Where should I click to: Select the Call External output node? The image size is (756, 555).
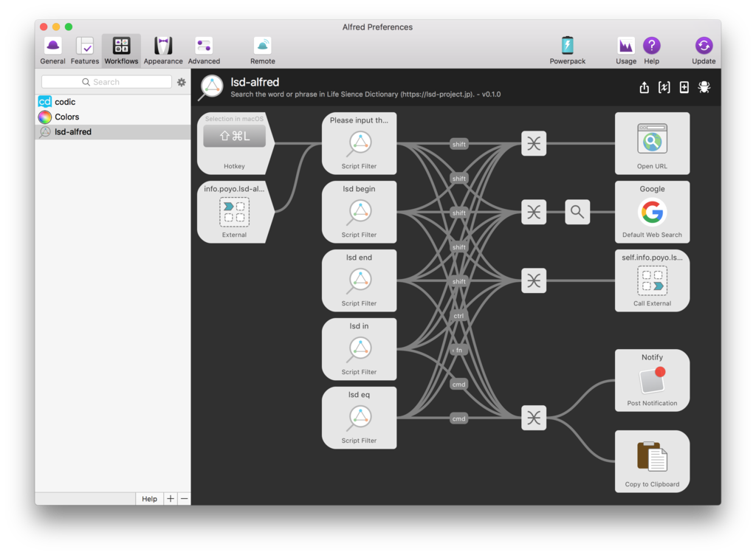click(652, 280)
